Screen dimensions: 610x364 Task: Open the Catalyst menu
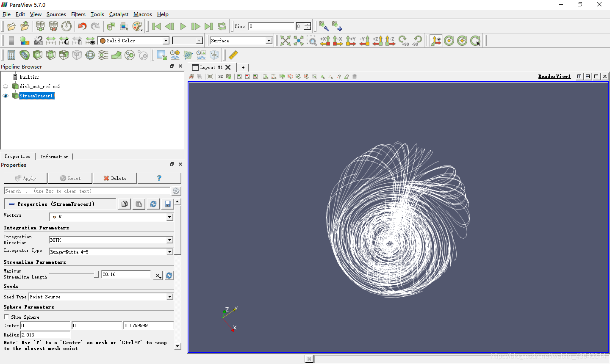tap(119, 14)
